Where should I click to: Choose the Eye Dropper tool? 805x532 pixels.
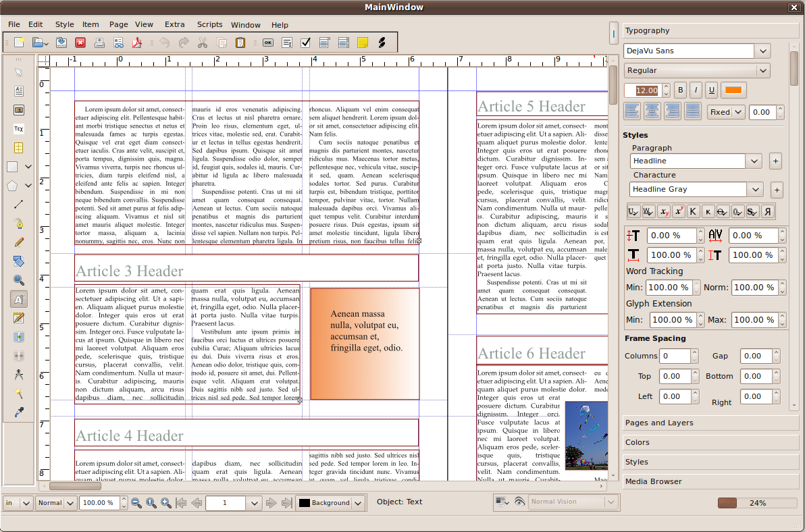click(x=19, y=413)
